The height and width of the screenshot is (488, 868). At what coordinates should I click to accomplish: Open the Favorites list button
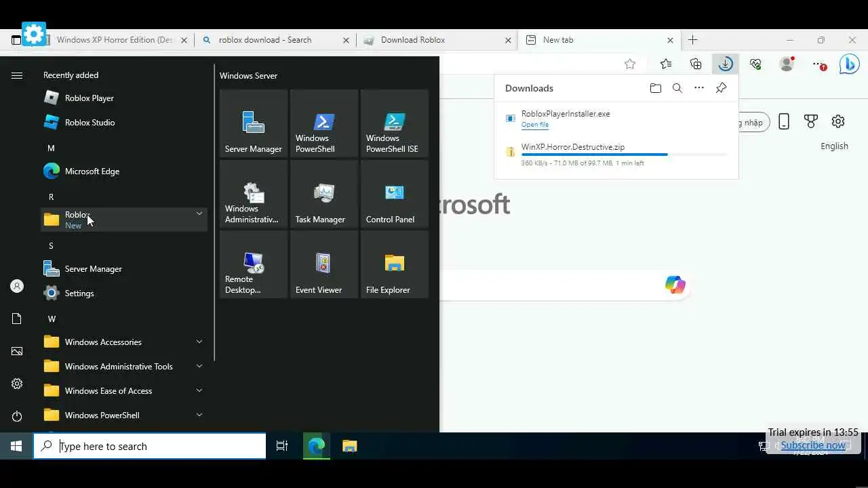coord(666,64)
